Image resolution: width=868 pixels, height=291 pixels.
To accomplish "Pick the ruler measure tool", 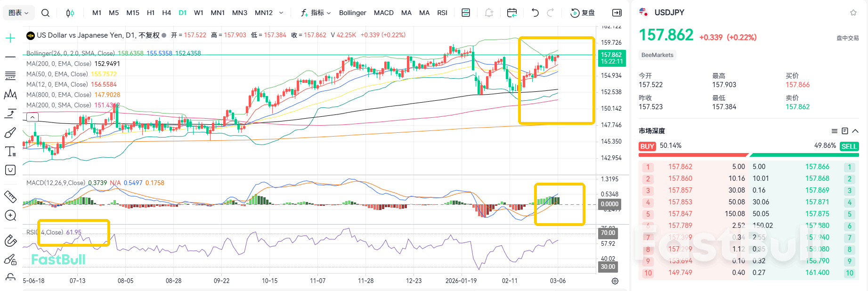I will click(x=10, y=196).
